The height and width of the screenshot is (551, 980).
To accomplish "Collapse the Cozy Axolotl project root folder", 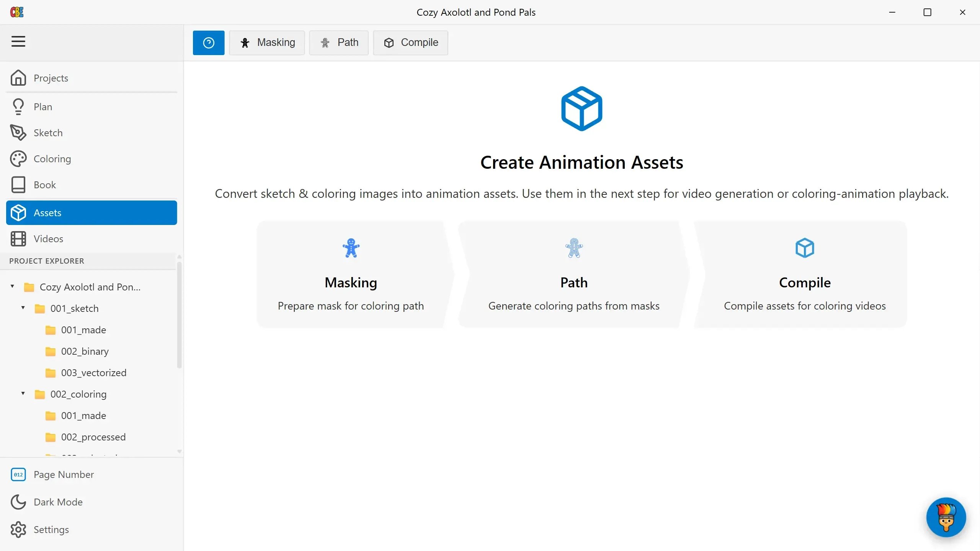I will point(12,286).
